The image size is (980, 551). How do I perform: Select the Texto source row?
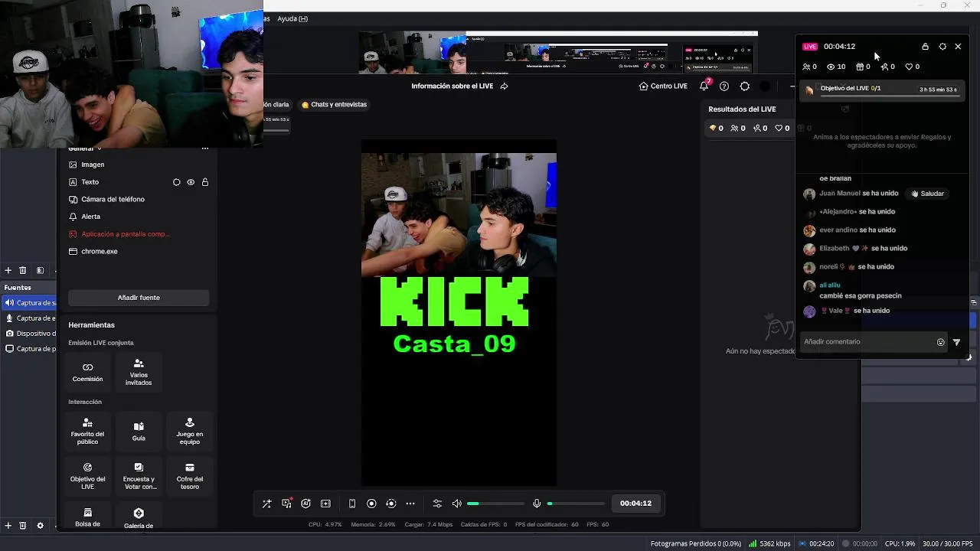click(139, 182)
